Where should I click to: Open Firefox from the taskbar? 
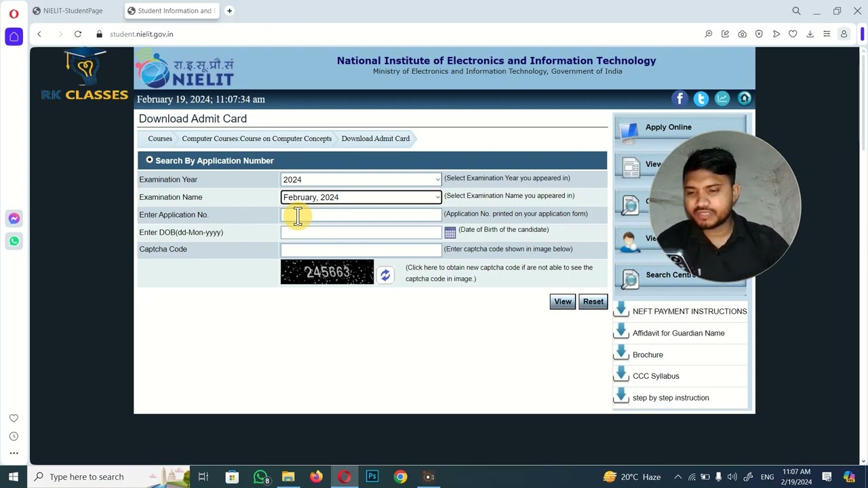coord(316,476)
